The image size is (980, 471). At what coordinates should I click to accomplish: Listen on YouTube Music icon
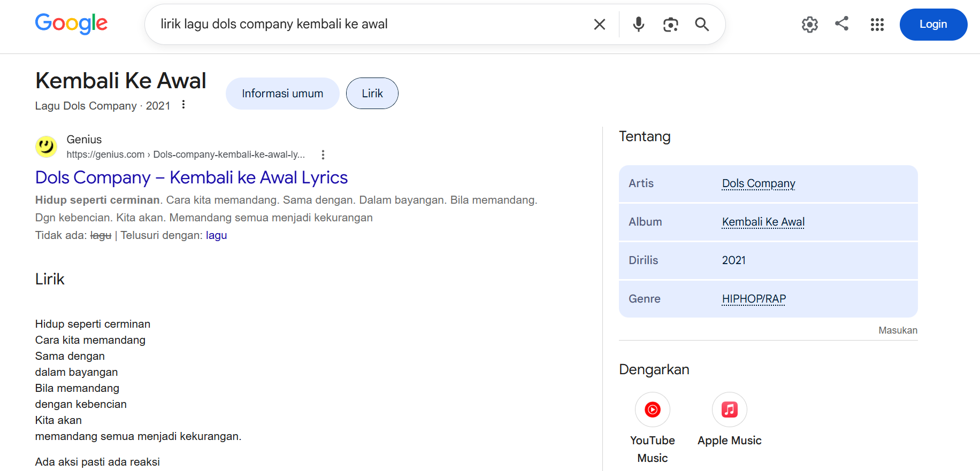(x=653, y=410)
